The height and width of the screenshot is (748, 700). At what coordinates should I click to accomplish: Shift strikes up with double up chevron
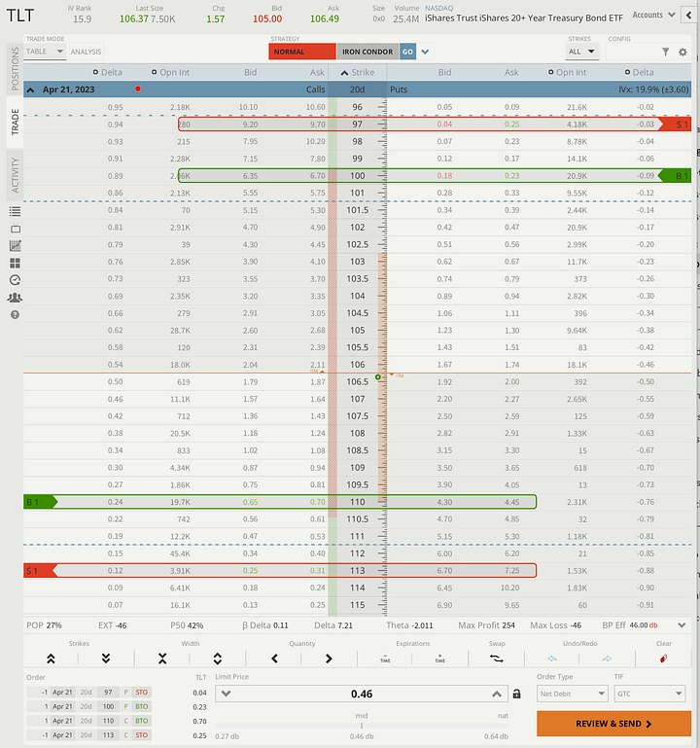tap(51, 659)
